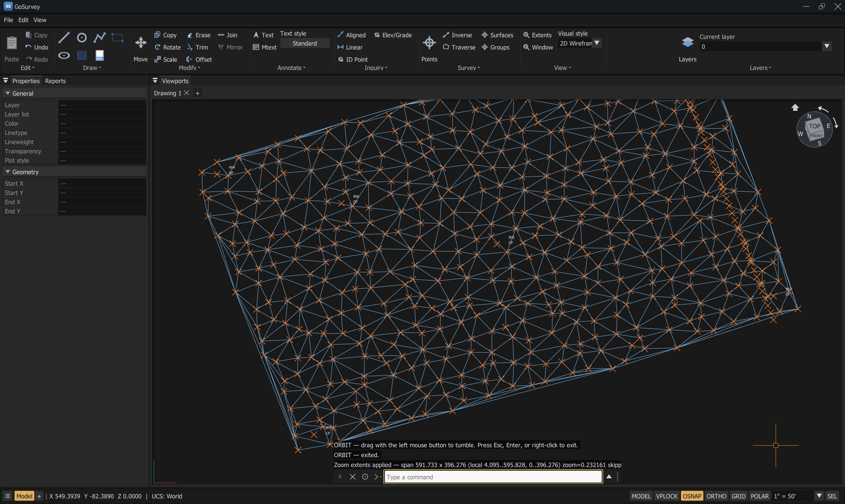Click the Zoom Extents tool
The height and width of the screenshot is (504, 845).
[x=537, y=35]
